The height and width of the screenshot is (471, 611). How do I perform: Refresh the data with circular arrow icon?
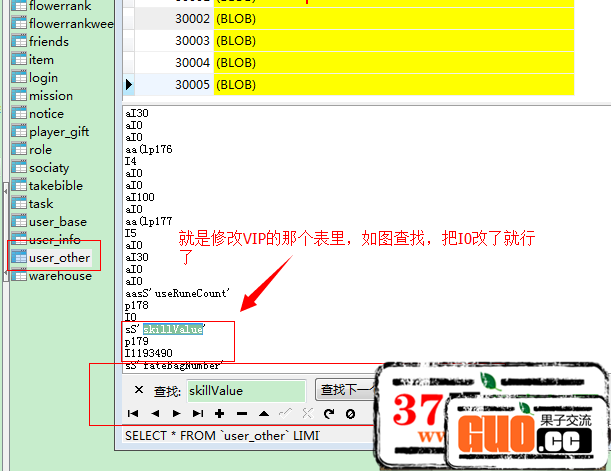click(328, 414)
